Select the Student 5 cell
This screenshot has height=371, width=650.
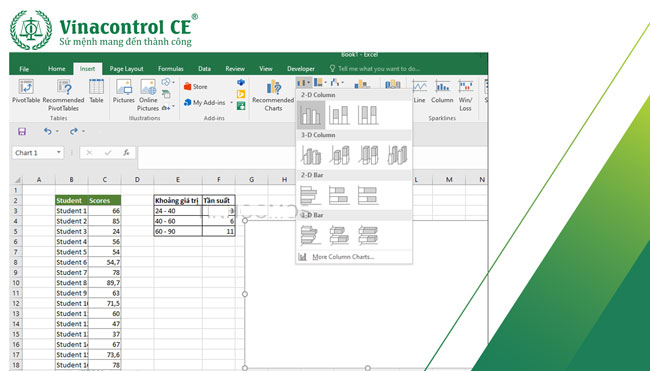tap(71, 252)
